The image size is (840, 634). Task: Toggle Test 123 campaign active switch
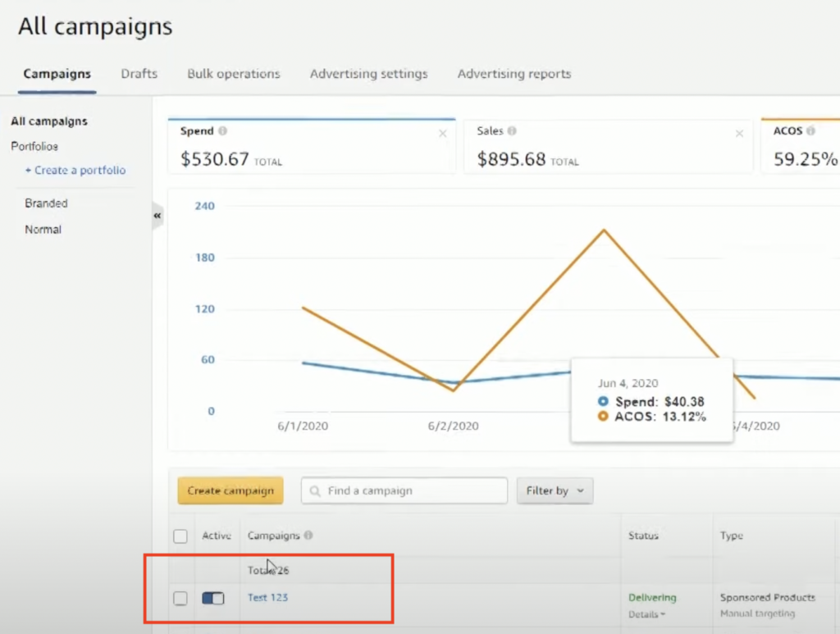coord(213,599)
